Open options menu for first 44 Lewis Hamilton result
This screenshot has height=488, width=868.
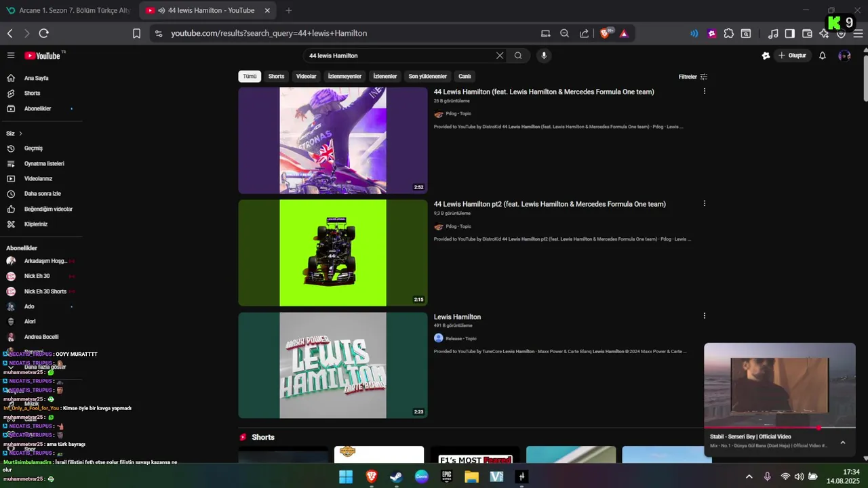click(704, 91)
